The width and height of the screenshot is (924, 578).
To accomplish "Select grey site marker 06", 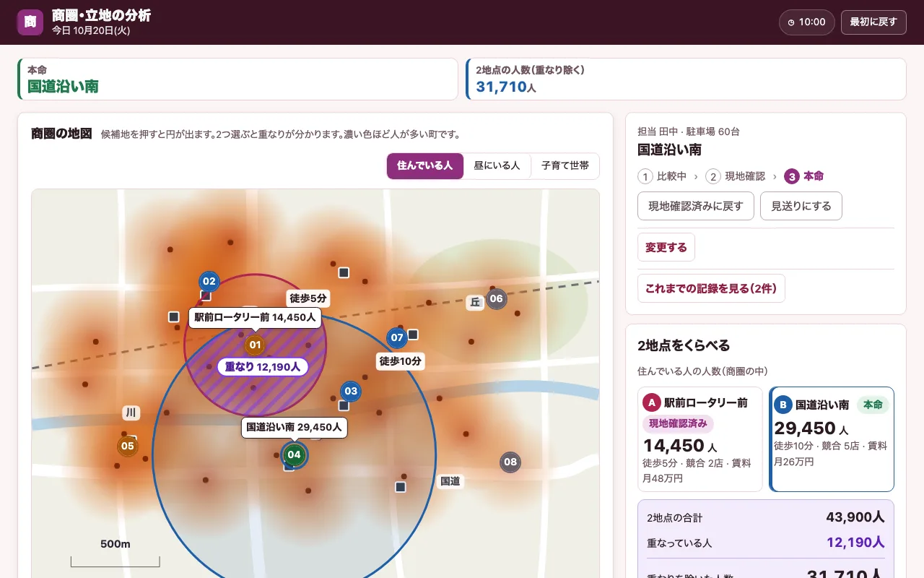I will 496,299.
